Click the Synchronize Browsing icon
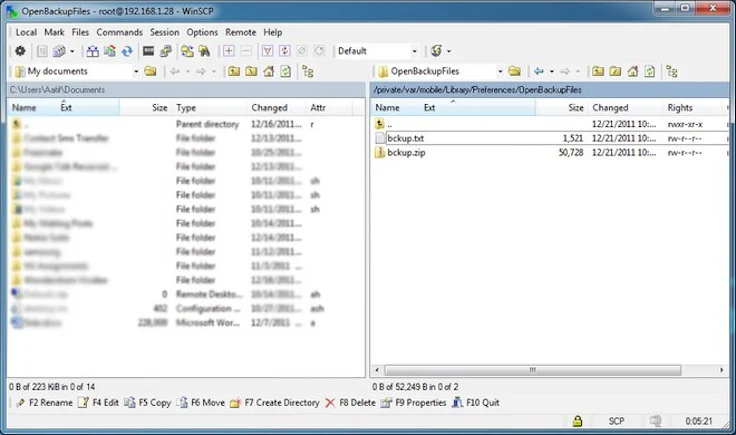 point(187,51)
